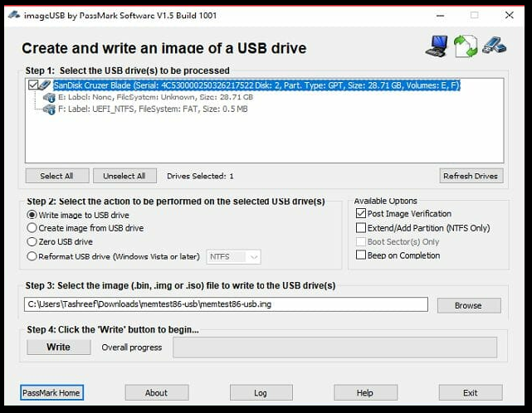Toggle Post Image Verification checkbox

[361, 214]
